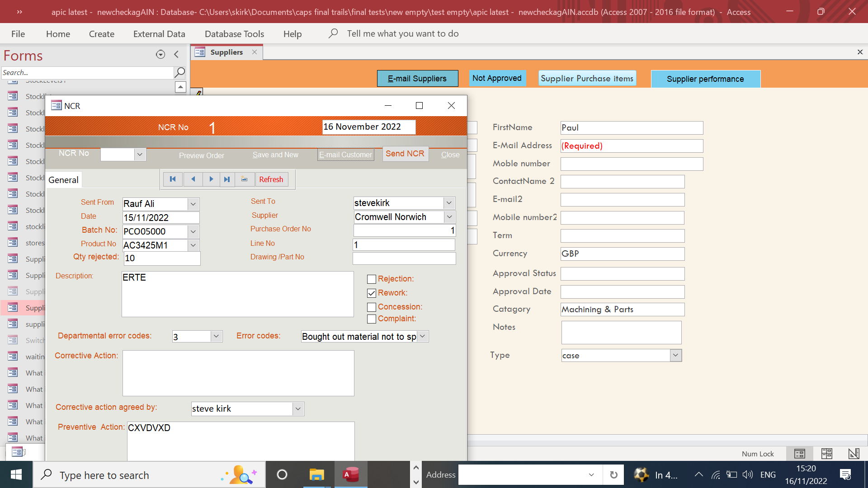868x488 pixels.
Task: Open the External Data ribbon tab
Action: [159, 34]
